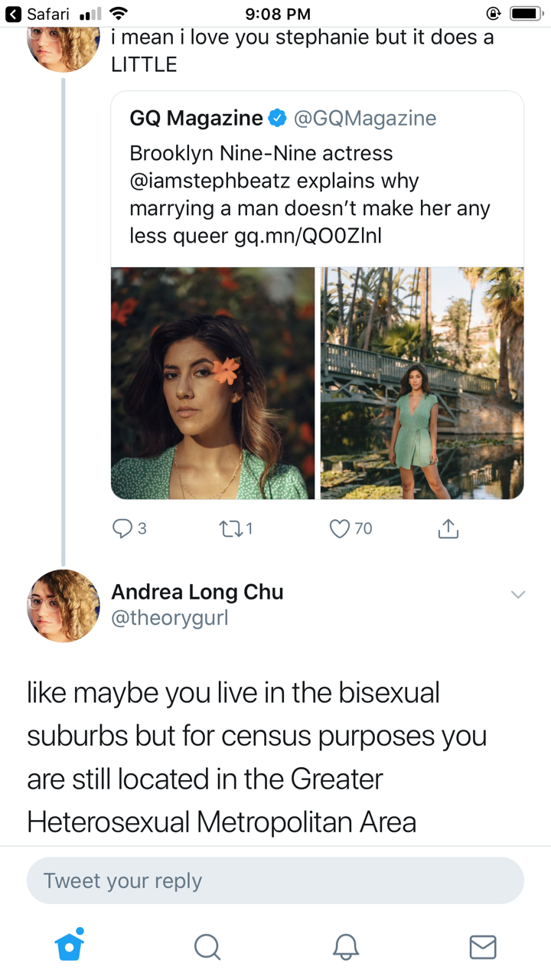Tap the reply icon with 3 comments
Viewport: 551px width, 980px height.
point(122,528)
